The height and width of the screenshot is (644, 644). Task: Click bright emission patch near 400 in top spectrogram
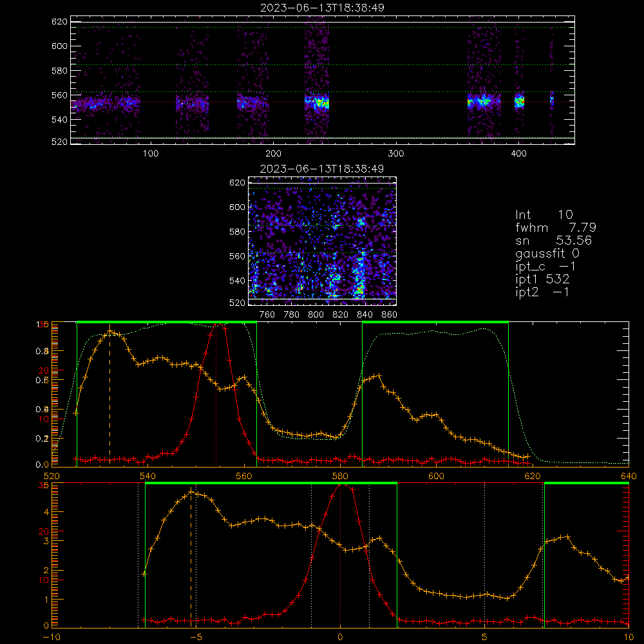click(520, 101)
